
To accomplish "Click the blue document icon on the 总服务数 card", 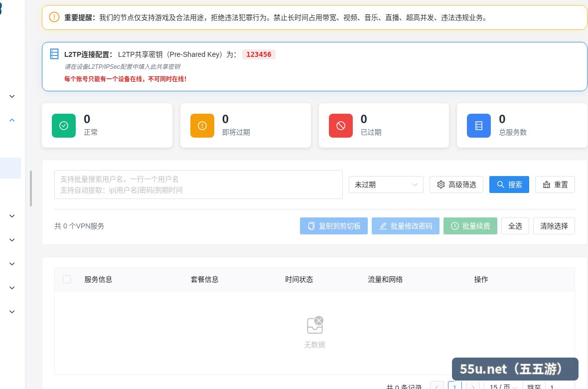I will point(479,125).
